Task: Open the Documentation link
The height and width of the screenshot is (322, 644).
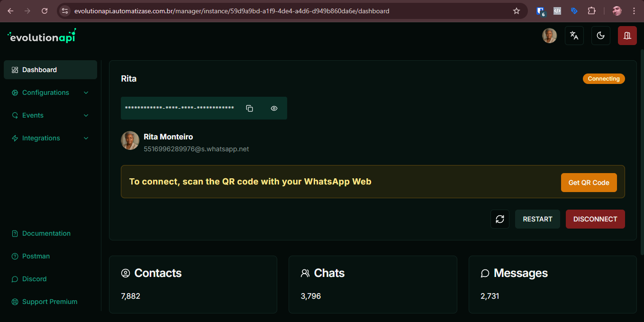Action: 46,233
